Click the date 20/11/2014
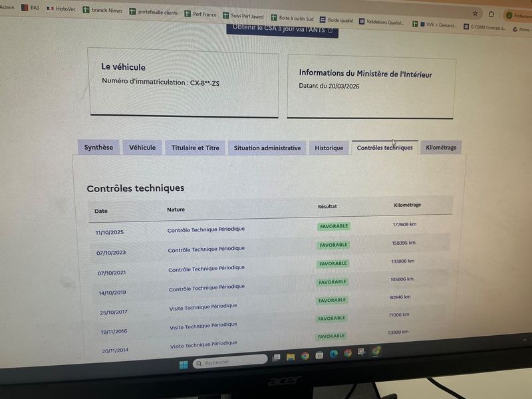 pyautogui.click(x=115, y=350)
